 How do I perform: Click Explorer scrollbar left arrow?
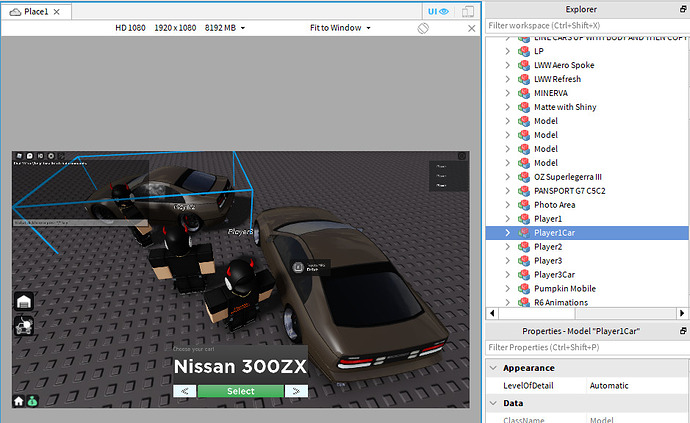pyautogui.click(x=492, y=313)
